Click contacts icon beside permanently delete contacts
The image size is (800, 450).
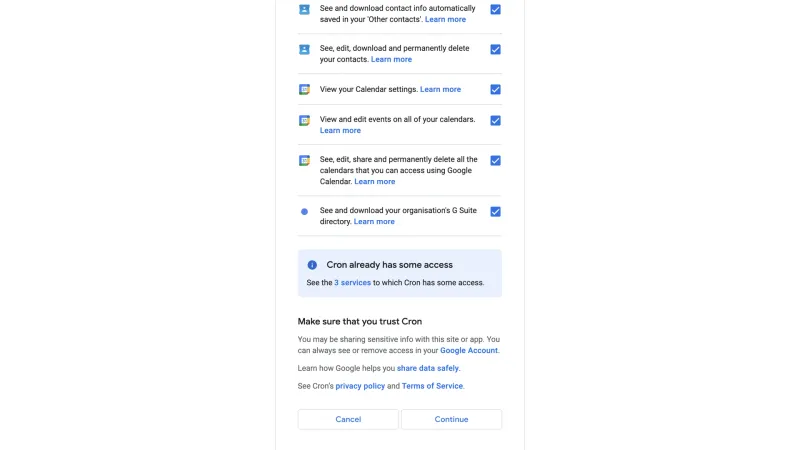[304, 49]
